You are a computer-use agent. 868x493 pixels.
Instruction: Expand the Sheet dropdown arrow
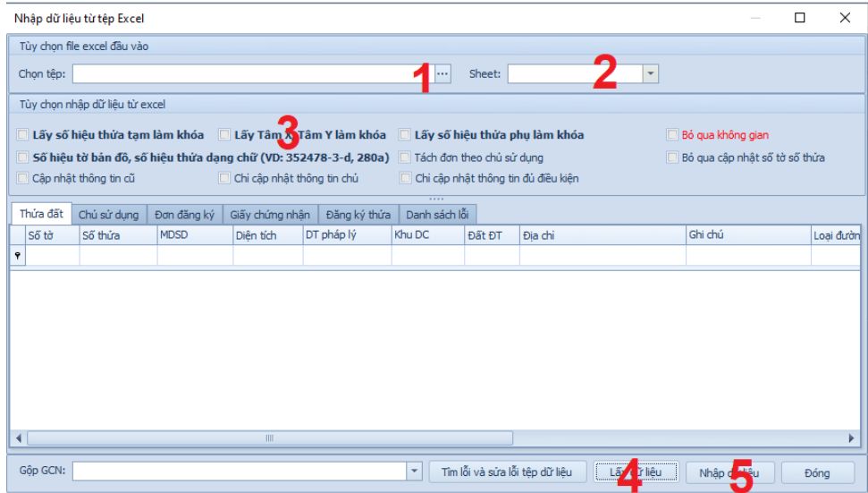point(651,73)
